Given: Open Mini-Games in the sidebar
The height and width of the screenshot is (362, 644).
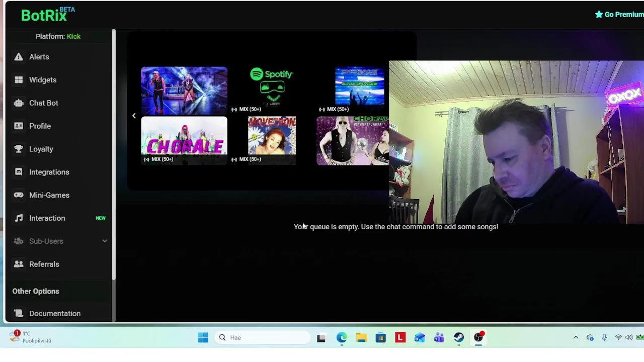Looking at the screenshot, I should click(58, 195).
